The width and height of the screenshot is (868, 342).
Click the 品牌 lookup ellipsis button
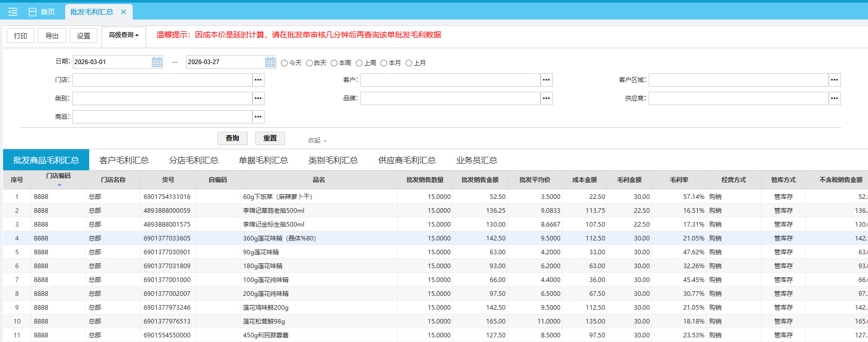[x=547, y=98]
